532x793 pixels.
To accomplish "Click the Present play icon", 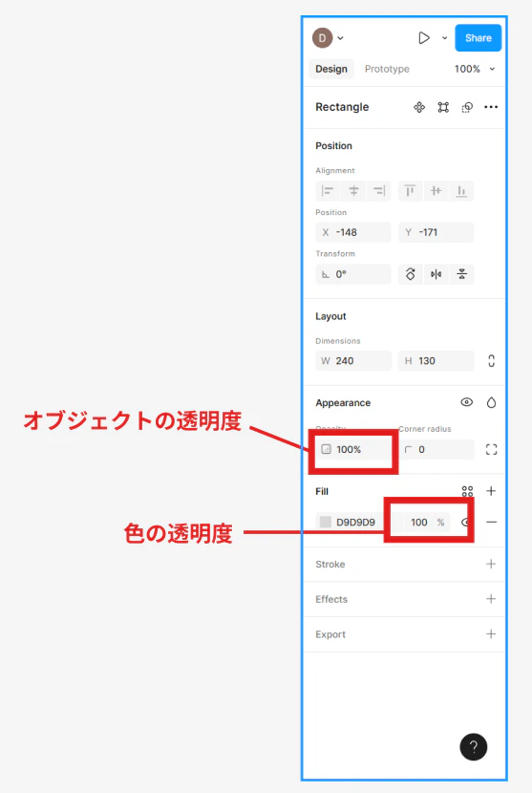I will click(424, 38).
